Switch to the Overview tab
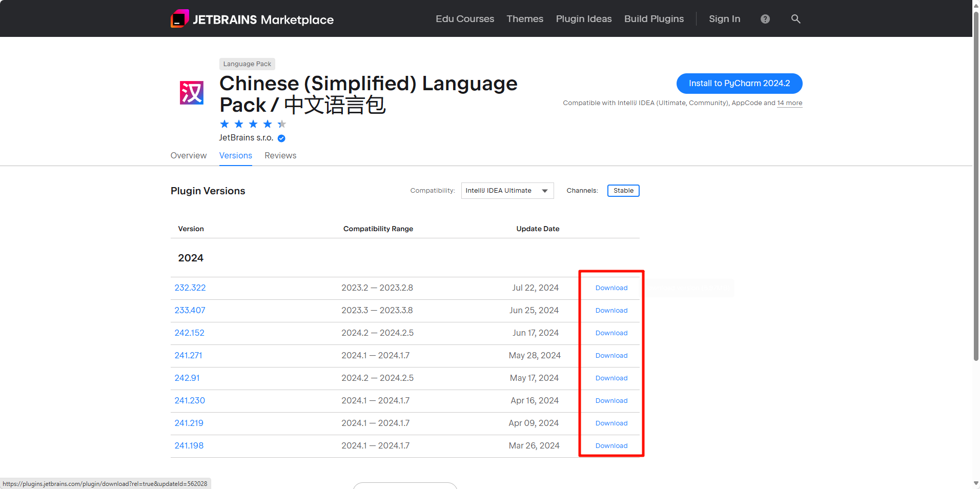 (x=189, y=155)
